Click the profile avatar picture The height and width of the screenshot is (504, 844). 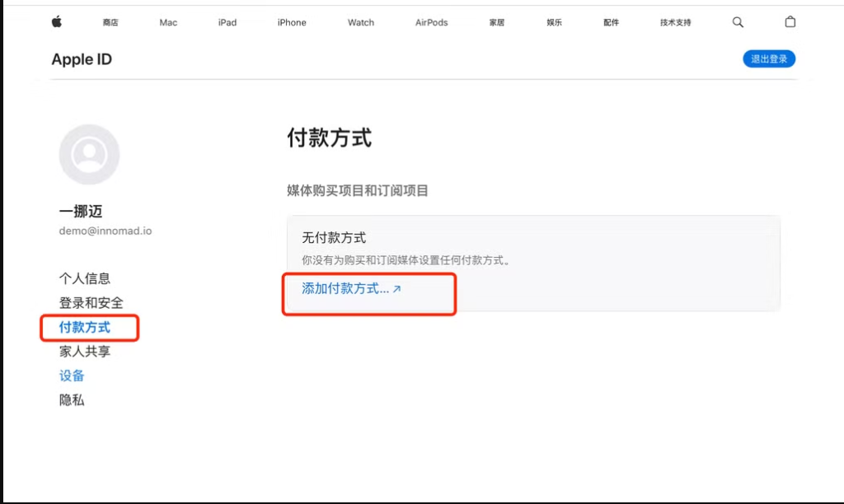click(x=89, y=155)
